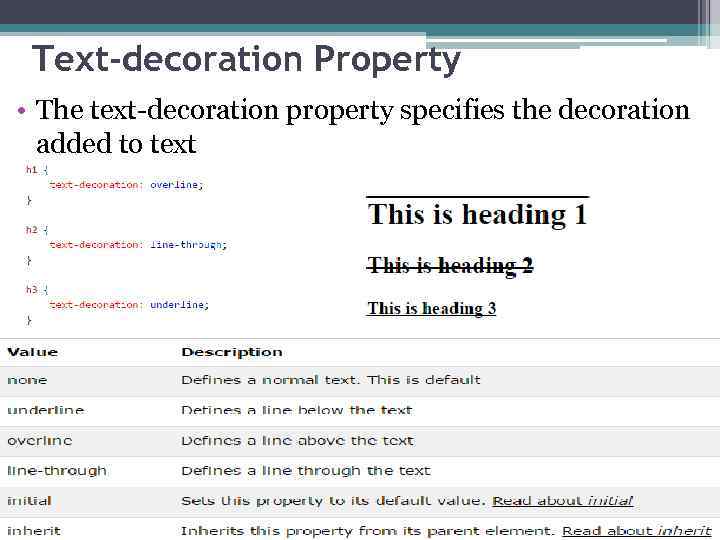Image resolution: width=720 pixels, height=540 pixels.
Task: Select the 'Value' column header
Action: pyautogui.click(x=33, y=352)
